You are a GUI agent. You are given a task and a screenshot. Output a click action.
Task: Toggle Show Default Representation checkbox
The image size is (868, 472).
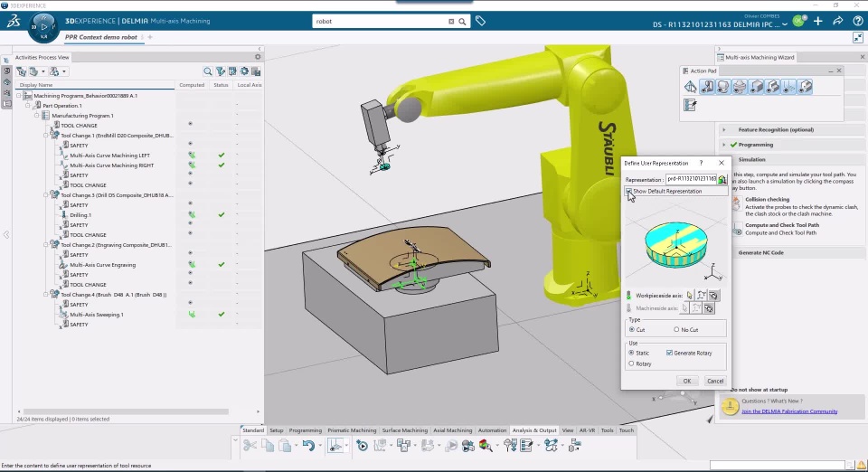point(629,191)
